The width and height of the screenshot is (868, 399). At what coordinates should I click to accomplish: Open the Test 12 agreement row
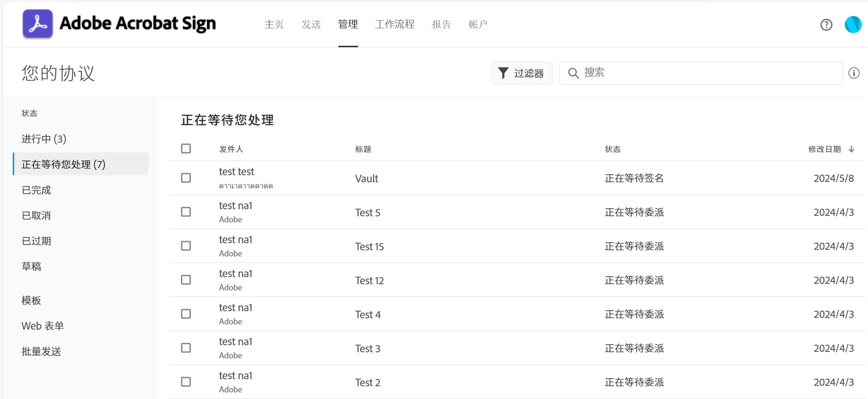click(x=370, y=280)
